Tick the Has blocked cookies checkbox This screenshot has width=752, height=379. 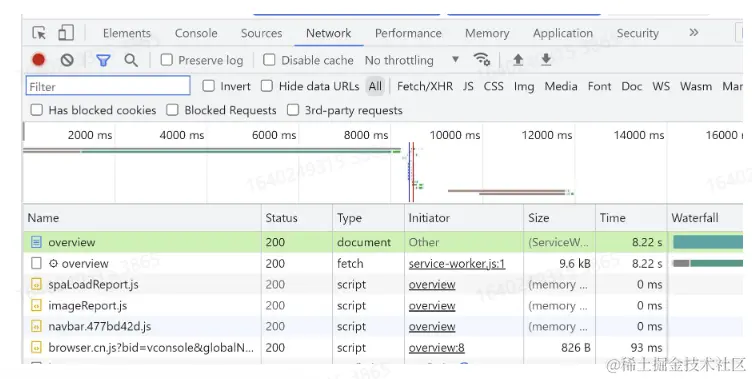pyautogui.click(x=36, y=110)
